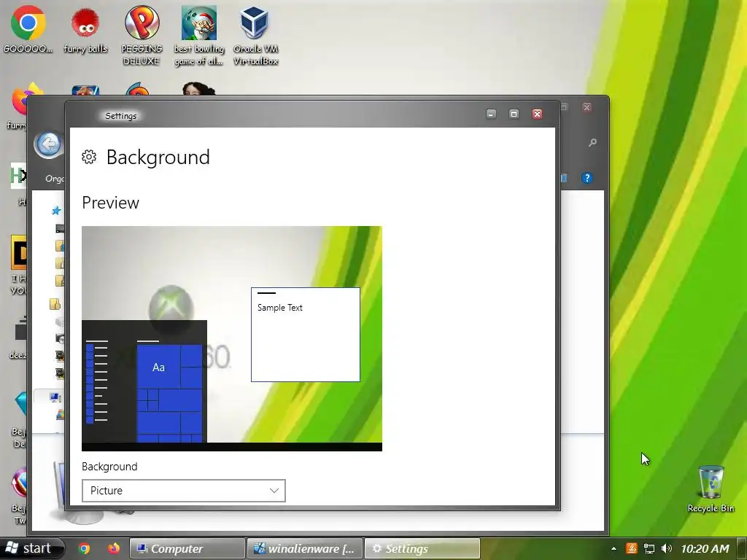Click the Sample Text preview box
747x560 pixels.
[x=306, y=334]
